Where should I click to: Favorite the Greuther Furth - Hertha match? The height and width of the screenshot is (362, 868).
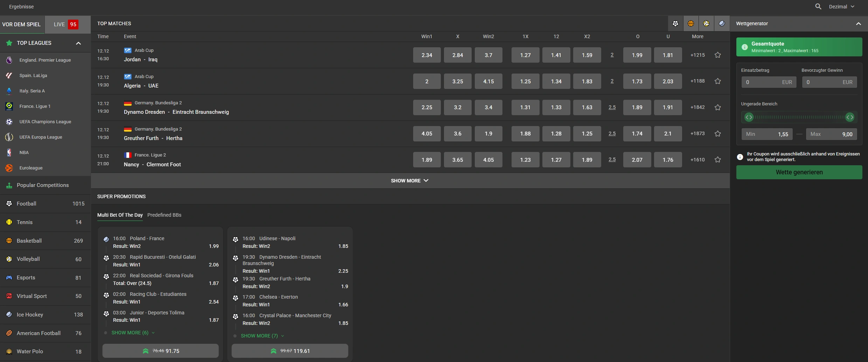pyautogui.click(x=718, y=134)
